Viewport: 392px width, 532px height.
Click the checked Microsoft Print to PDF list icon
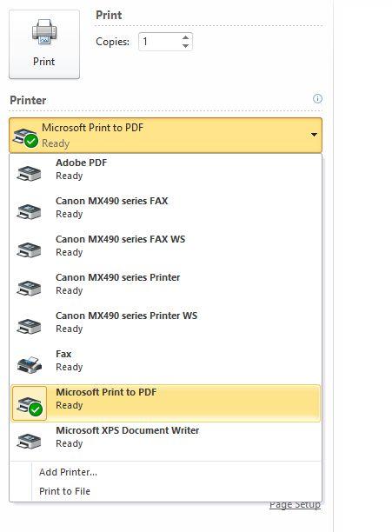pyautogui.click(x=30, y=403)
